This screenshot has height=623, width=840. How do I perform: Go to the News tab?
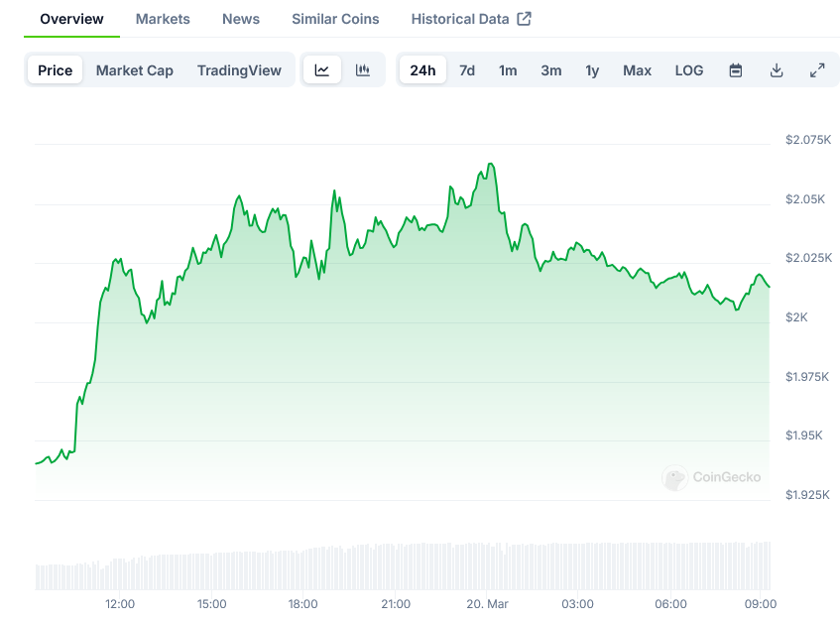pyautogui.click(x=241, y=19)
